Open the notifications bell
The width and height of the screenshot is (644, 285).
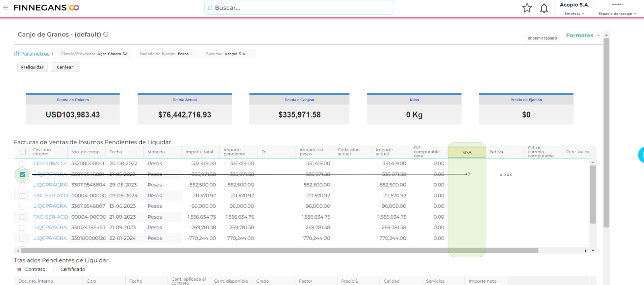[544, 8]
